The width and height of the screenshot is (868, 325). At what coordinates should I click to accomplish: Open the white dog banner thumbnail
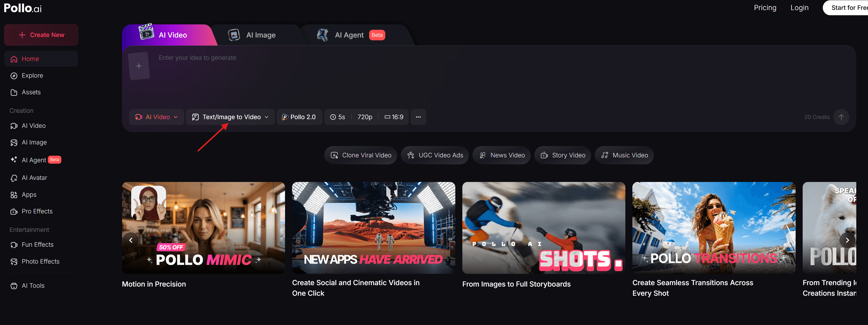[x=829, y=228]
